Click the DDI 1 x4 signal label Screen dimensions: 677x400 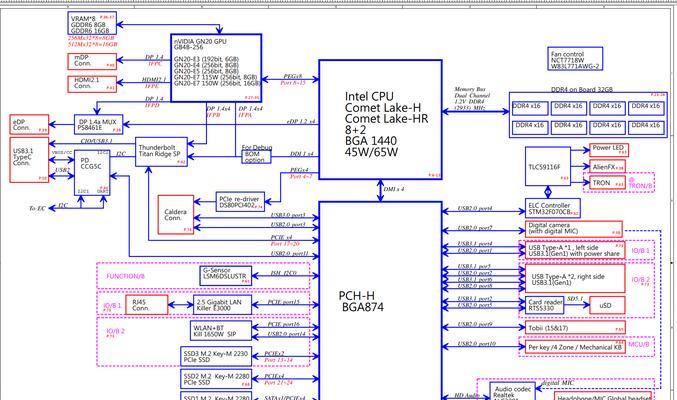coord(301,154)
